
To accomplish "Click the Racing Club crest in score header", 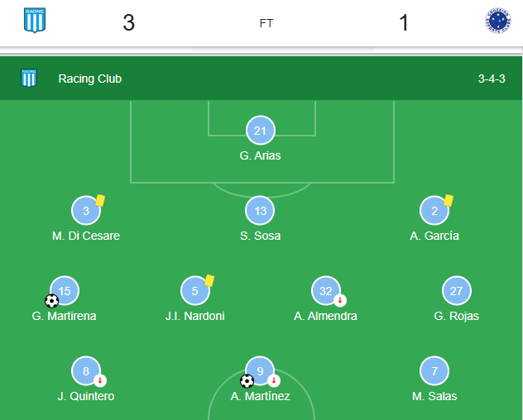I will click(x=35, y=21).
